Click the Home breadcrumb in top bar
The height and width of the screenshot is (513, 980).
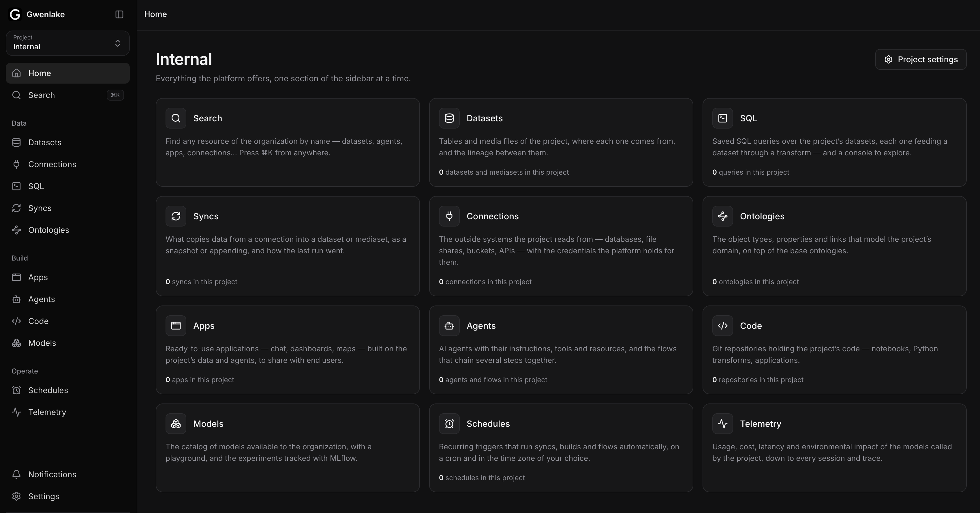(156, 14)
